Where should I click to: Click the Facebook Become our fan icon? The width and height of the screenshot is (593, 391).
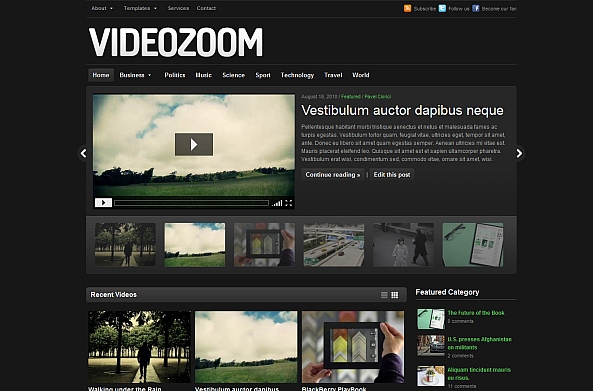[x=475, y=8]
